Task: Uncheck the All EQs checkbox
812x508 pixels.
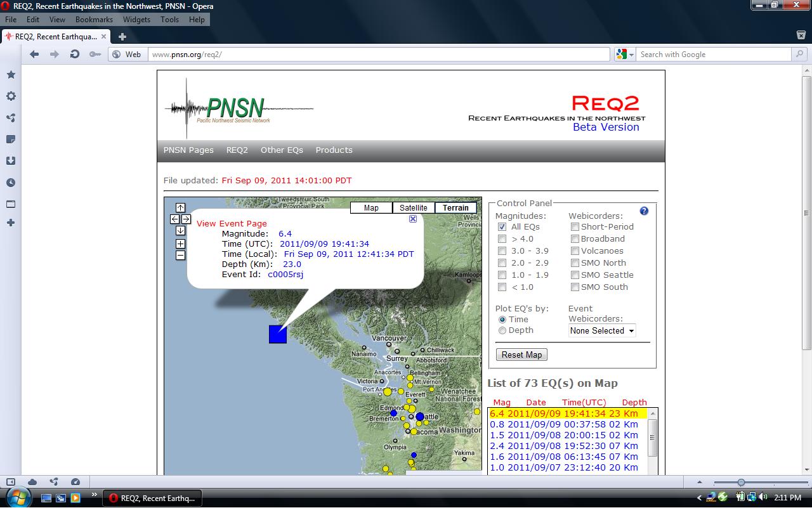Action: (502, 227)
